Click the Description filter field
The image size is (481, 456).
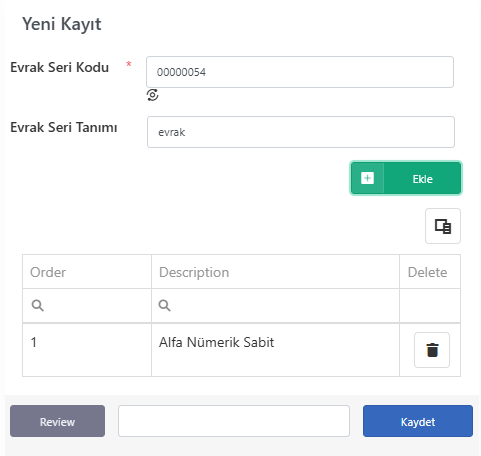point(275,306)
